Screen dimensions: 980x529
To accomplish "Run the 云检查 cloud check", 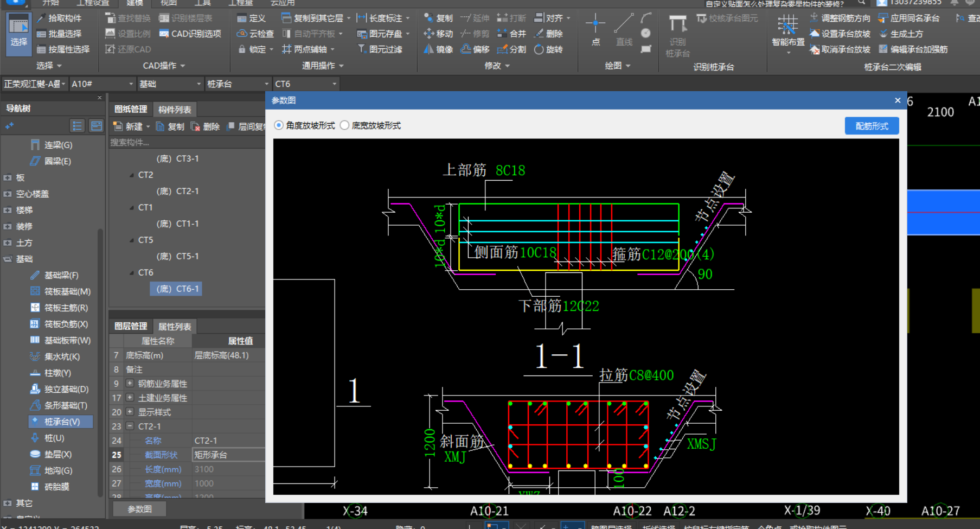I will tap(255, 34).
